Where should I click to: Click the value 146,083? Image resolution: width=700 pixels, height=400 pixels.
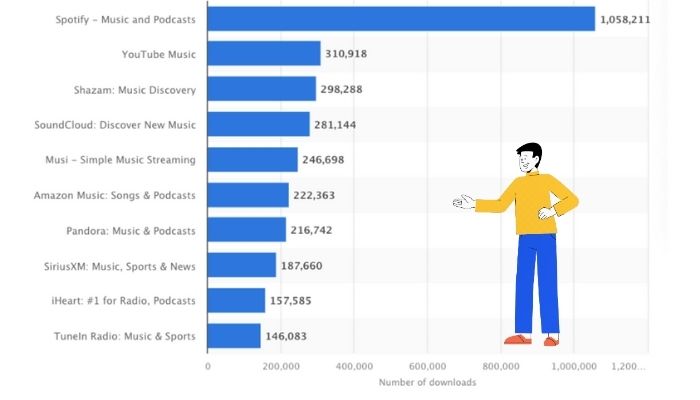(286, 336)
